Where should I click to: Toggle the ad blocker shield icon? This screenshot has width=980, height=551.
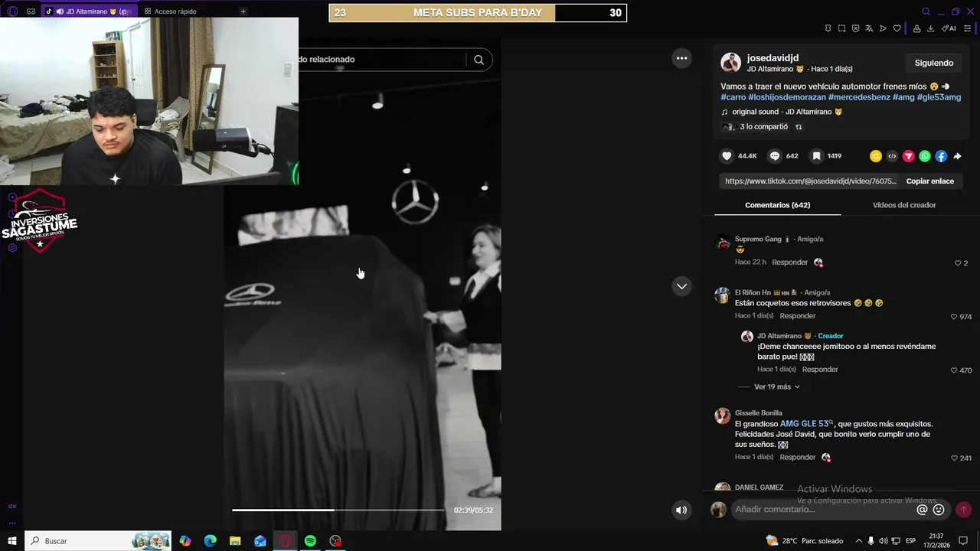coord(855,28)
